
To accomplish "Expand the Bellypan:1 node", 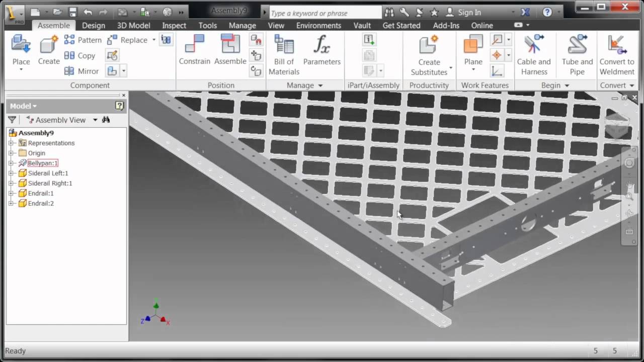I will coord(11,163).
